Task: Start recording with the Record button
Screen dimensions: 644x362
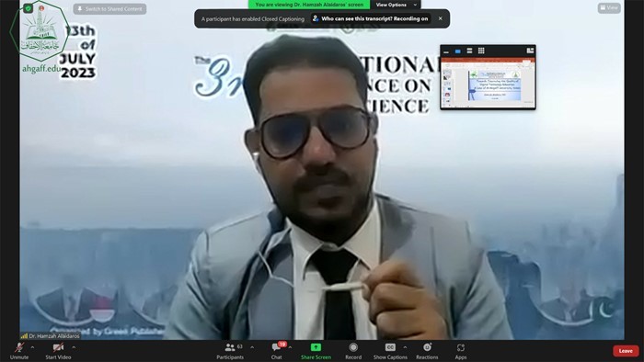Action: coord(353,351)
